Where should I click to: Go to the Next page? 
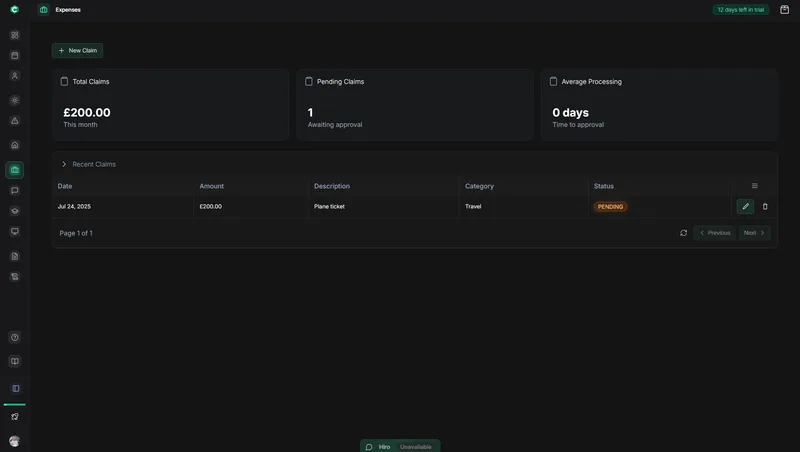(754, 233)
